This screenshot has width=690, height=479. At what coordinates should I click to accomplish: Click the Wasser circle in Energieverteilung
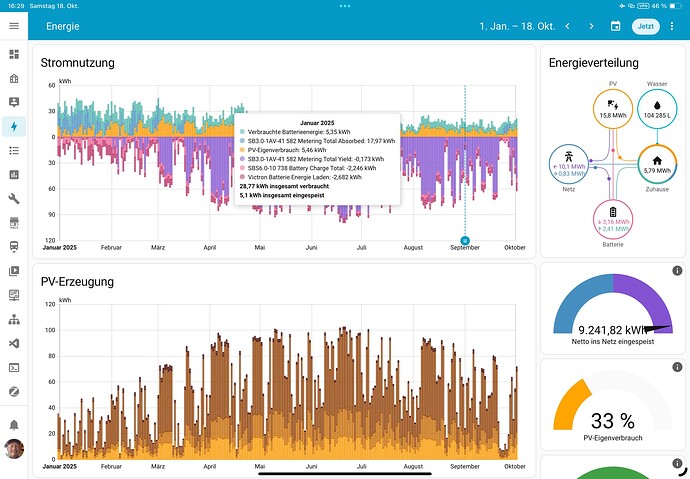657,109
